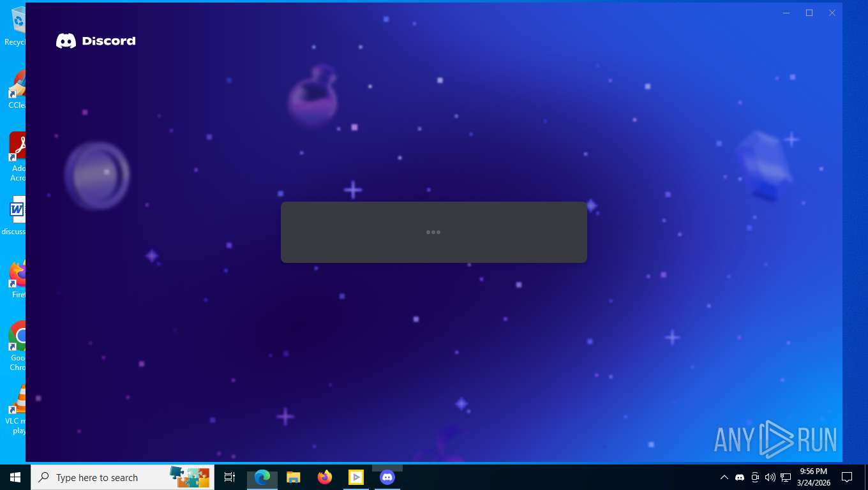Click the Discord tray icon

(740, 477)
